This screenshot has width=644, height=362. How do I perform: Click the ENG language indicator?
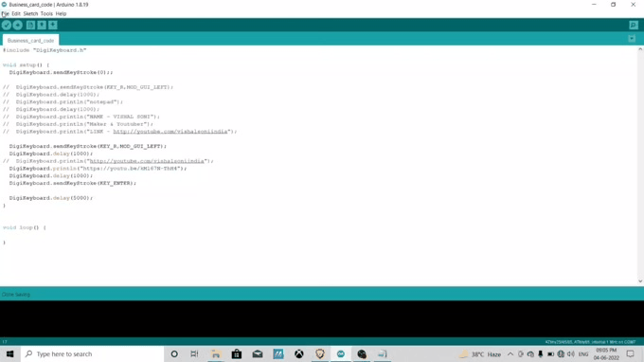click(583, 354)
